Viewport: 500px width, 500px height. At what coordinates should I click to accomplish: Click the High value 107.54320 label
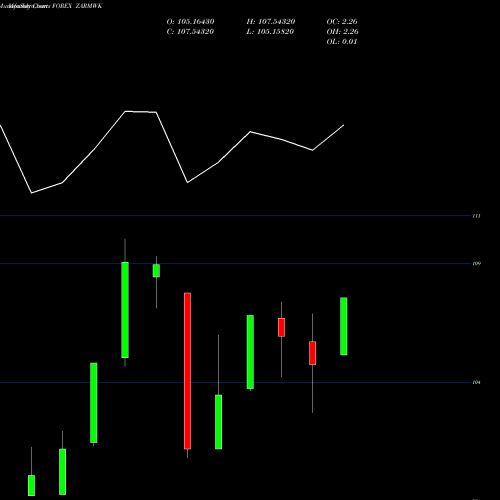point(271,22)
